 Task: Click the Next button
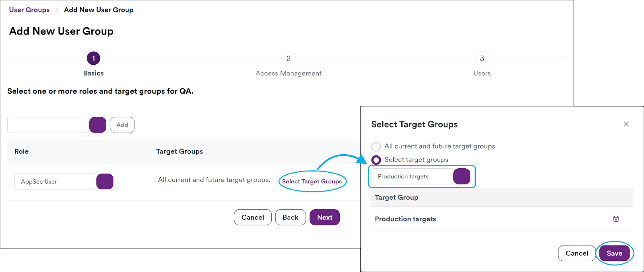tap(324, 217)
